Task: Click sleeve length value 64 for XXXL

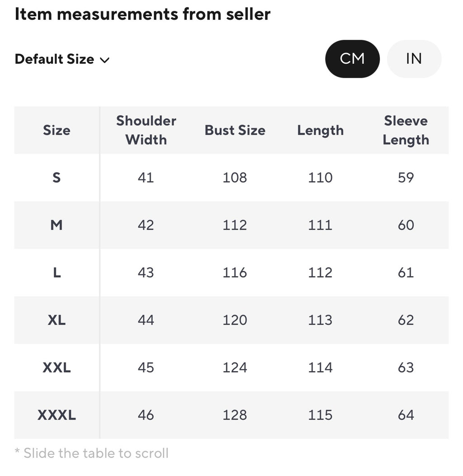Action: [406, 415]
